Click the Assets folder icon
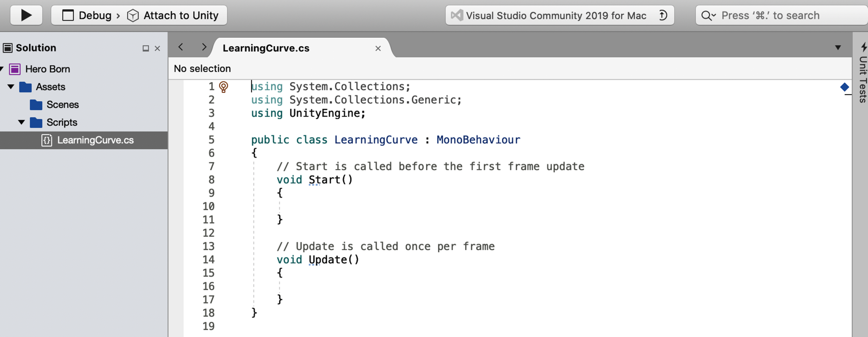Screen dimensions: 868x337 [x=25, y=87]
